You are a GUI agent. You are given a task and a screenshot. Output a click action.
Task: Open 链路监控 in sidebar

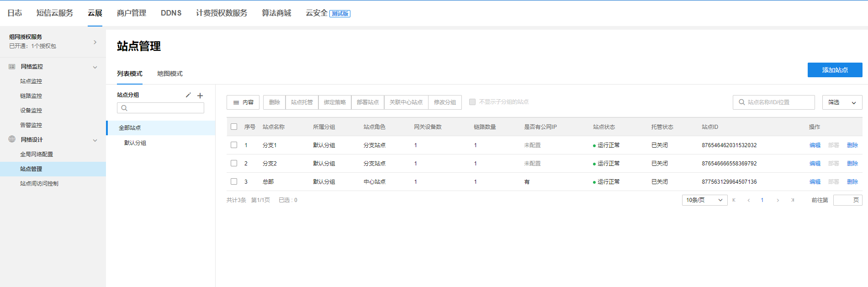[31, 96]
